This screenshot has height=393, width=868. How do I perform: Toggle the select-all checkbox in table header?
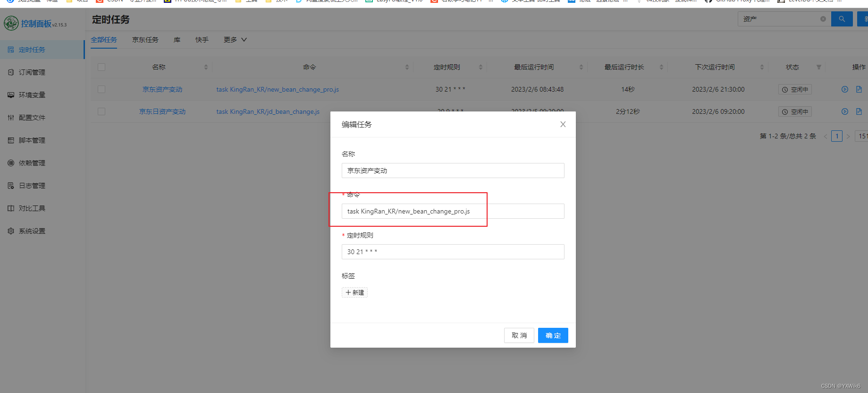click(101, 67)
